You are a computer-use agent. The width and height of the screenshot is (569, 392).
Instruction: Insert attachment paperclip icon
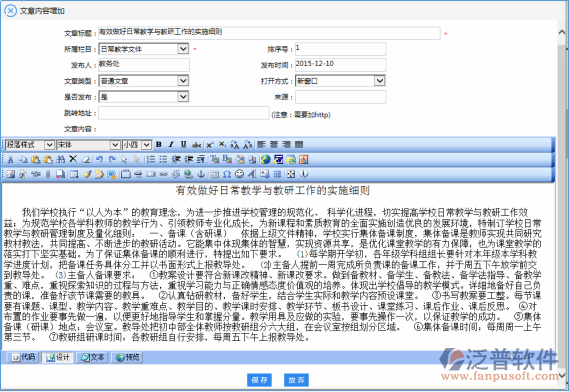point(48,174)
